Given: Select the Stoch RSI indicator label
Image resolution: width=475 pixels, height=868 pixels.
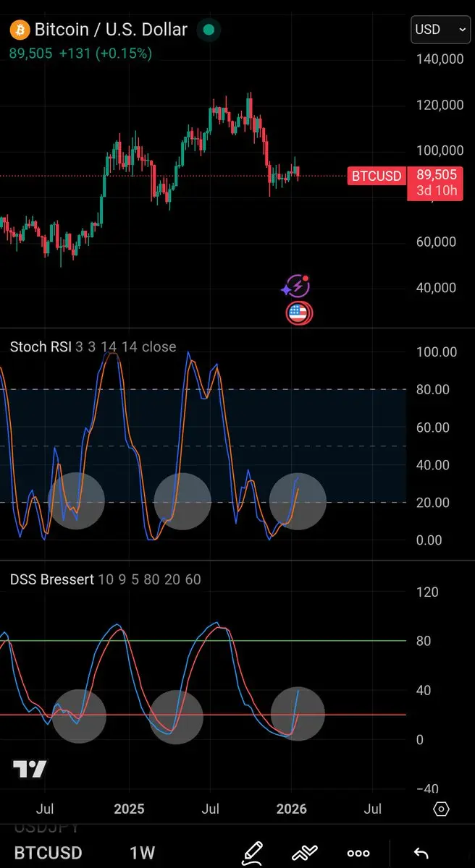Looking at the screenshot, I should coord(41,347).
